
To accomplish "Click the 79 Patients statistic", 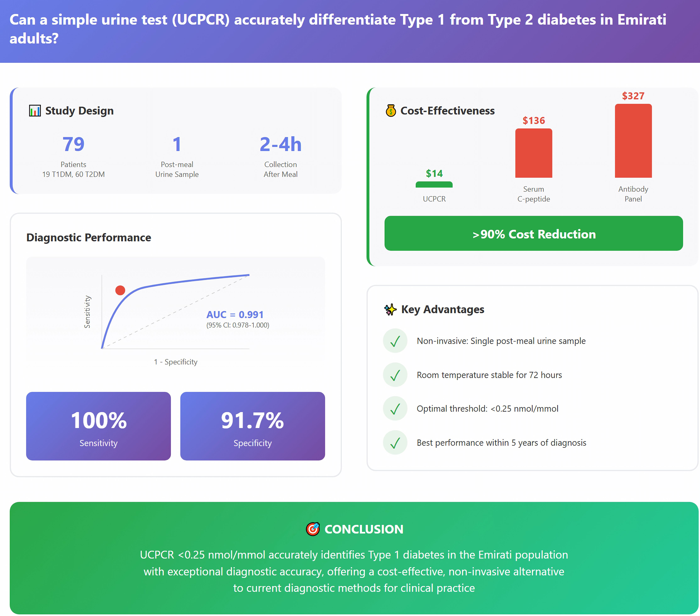I will (x=73, y=144).
